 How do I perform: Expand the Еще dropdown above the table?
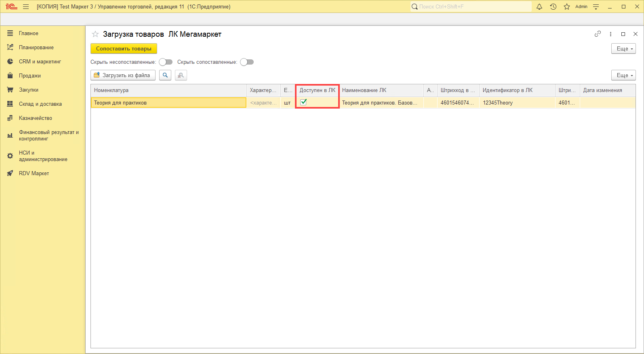[x=623, y=75]
